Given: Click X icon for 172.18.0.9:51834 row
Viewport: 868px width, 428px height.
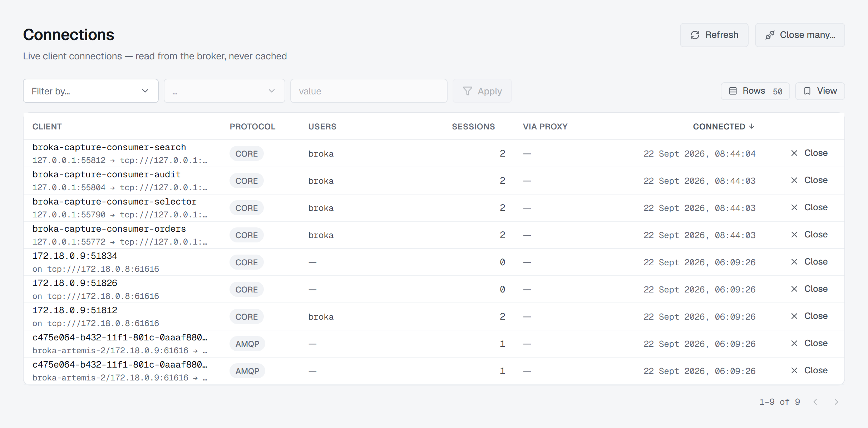Looking at the screenshot, I should coord(794,262).
